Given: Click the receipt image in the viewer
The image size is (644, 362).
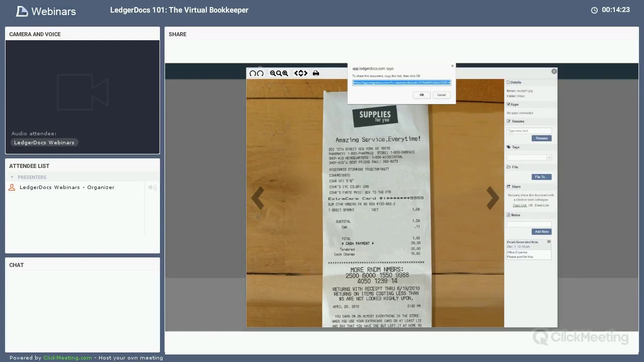Looking at the screenshot, I should [x=375, y=203].
